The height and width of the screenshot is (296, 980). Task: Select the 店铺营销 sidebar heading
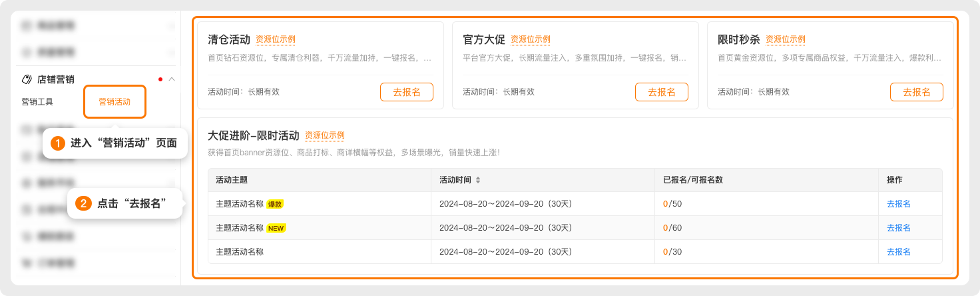[x=56, y=79]
